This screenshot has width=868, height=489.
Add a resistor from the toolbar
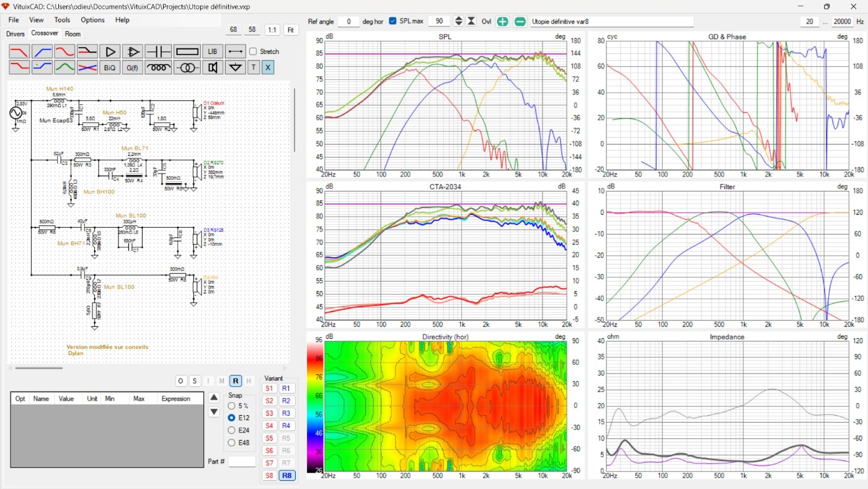[187, 52]
